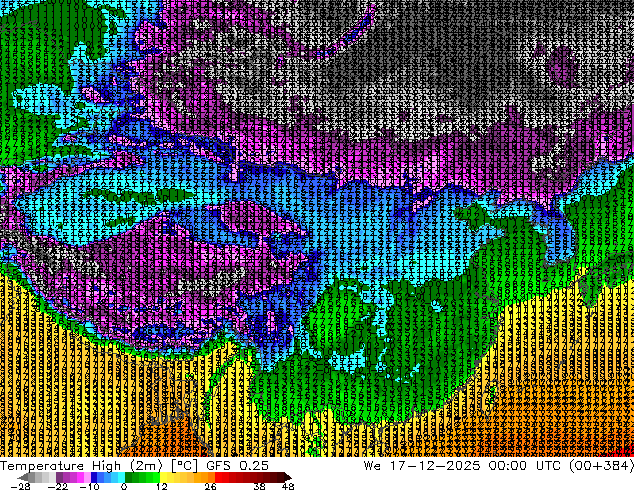Click the dark purple legend swatch at -22
This screenshot has height=490, width=634.
pos(59,477)
